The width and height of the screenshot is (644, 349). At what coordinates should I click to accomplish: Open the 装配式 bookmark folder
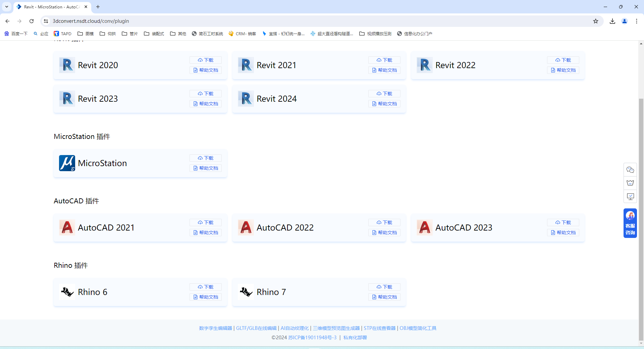pyautogui.click(x=154, y=34)
